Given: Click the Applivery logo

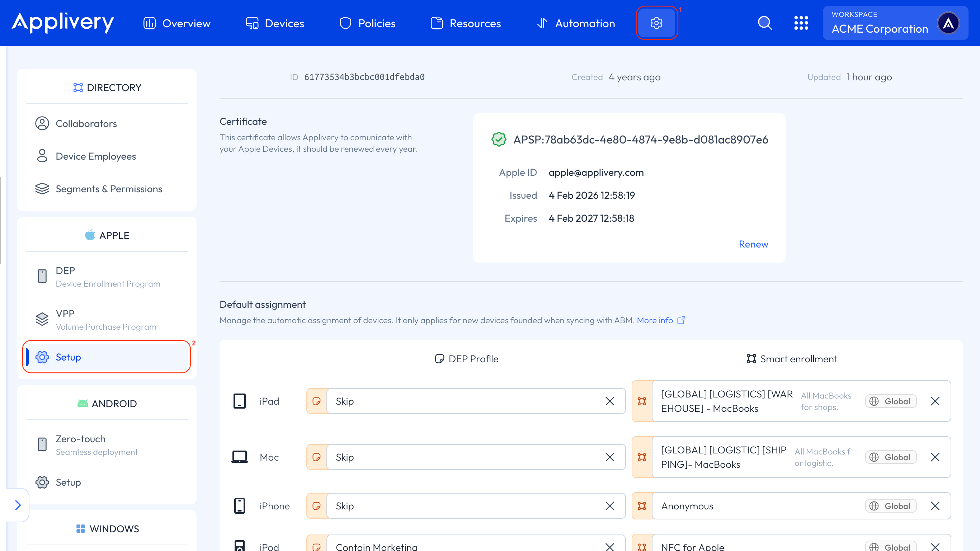Looking at the screenshot, I should point(63,23).
